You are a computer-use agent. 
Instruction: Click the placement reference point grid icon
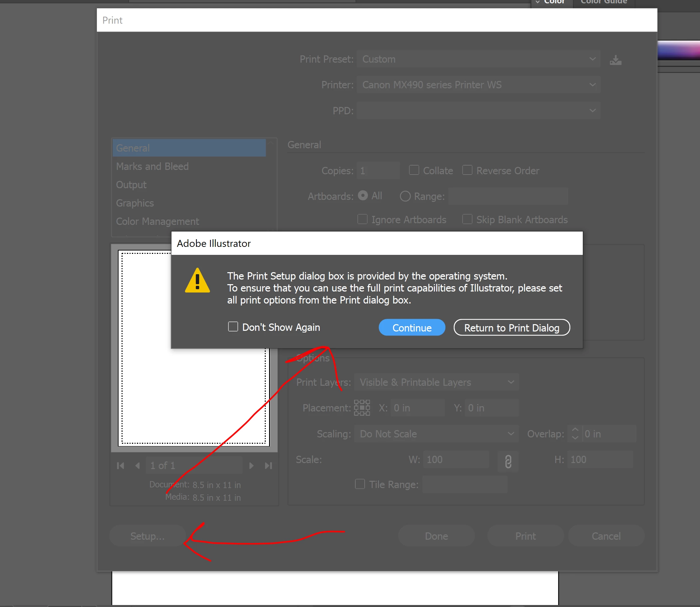pos(362,407)
